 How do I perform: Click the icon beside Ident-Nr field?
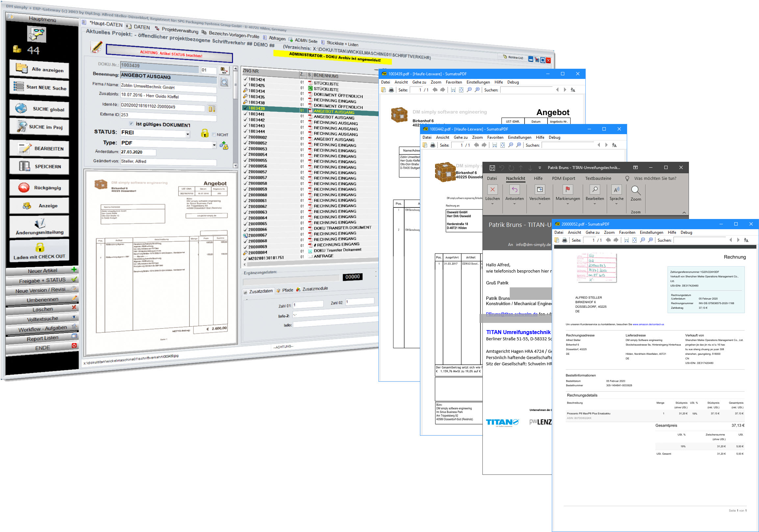pos(211,109)
